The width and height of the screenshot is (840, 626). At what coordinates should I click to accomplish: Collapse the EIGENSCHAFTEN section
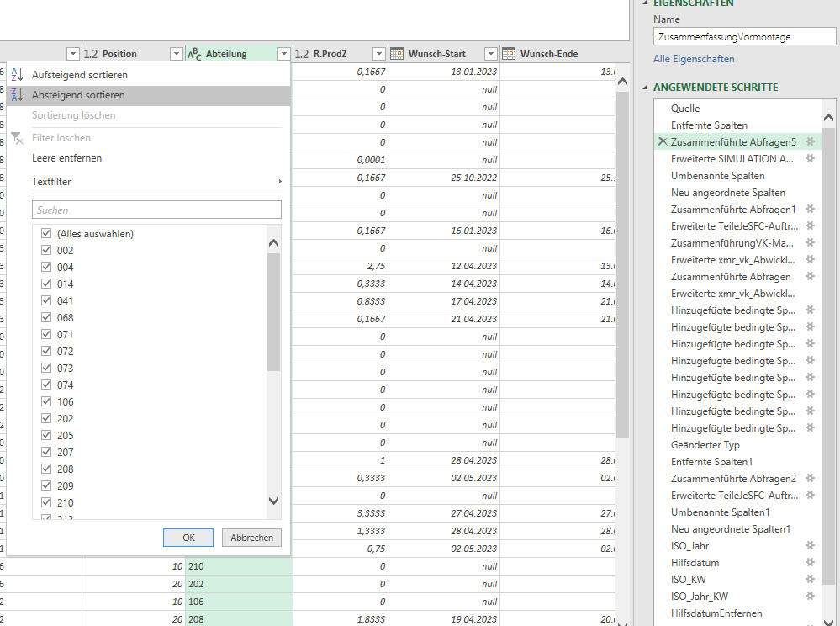click(x=645, y=3)
